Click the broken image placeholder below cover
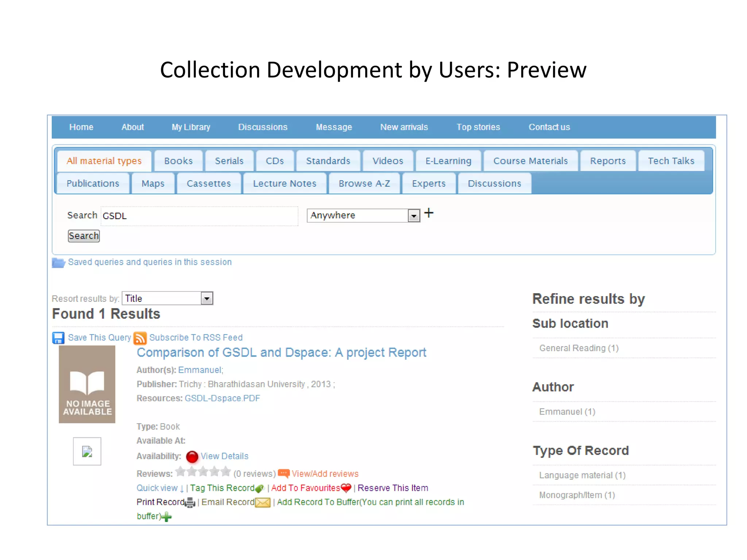This screenshot has height=560, width=747. 87,451
